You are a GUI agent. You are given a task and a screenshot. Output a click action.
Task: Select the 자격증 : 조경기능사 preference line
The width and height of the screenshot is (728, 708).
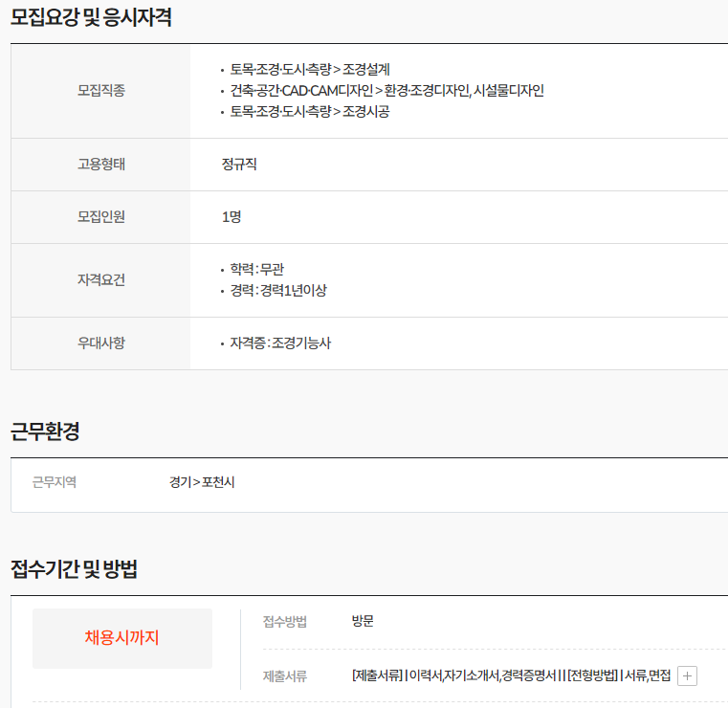[280, 343]
